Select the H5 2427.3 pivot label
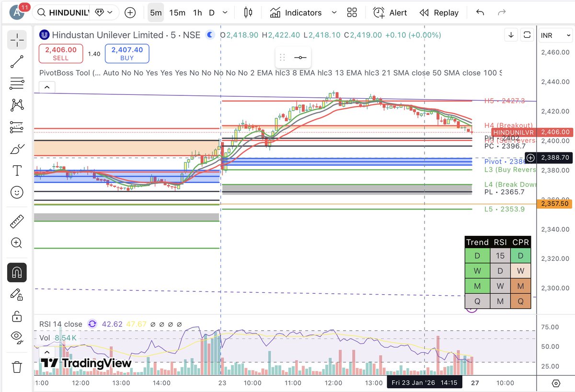The width and height of the screenshot is (575, 392). point(504,101)
